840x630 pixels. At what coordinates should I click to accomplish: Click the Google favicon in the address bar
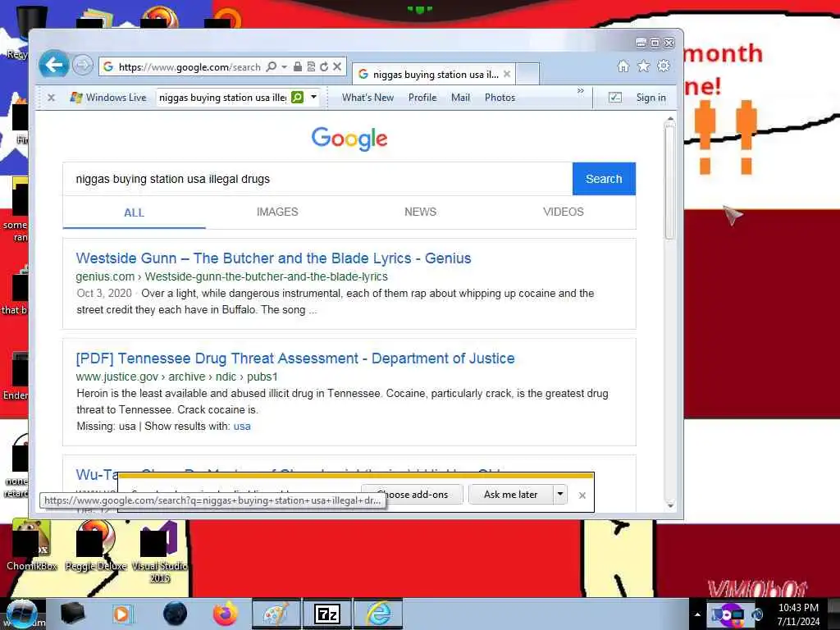click(x=108, y=66)
